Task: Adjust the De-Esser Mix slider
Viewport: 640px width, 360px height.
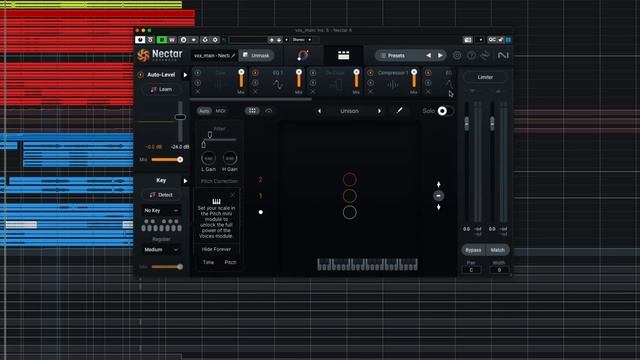Action: tap(356, 79)
